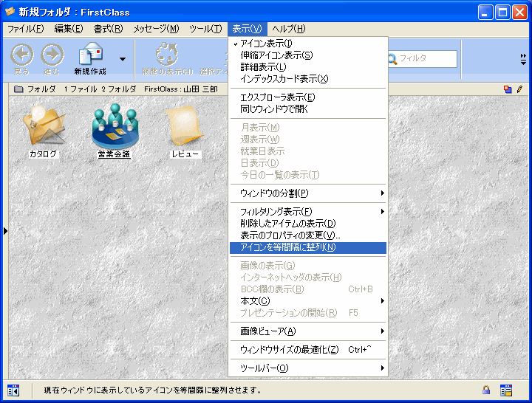Open the レビュー document icon
This screenshot has height=403, width=532.
(185, 126)
